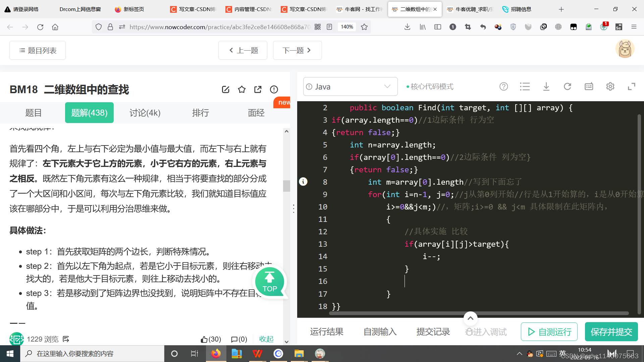Select the Selenium extension icon in toolbar
Viewport: 644px width, 362px height.
tap(619, 27)
